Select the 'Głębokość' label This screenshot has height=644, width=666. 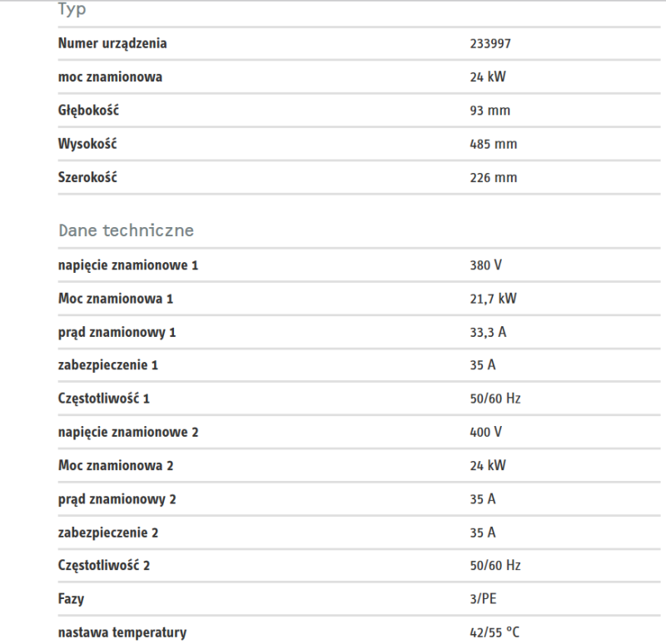[x=88, y=111]
